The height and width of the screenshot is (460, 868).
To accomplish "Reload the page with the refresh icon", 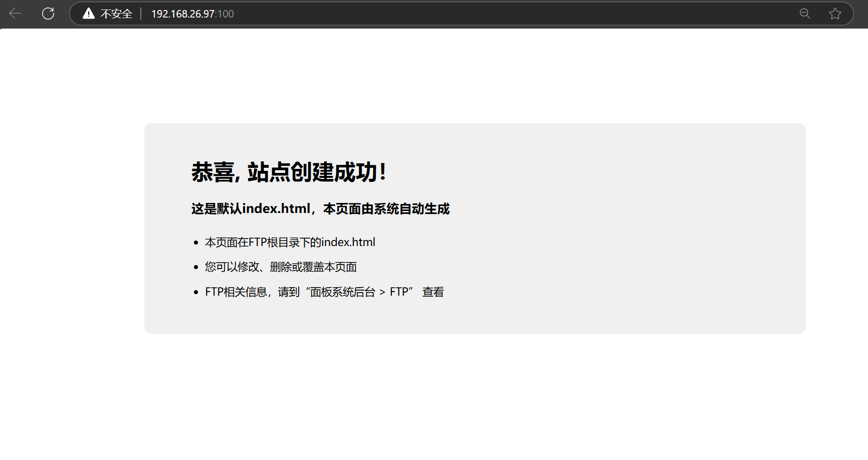I will tap(48, 14).
